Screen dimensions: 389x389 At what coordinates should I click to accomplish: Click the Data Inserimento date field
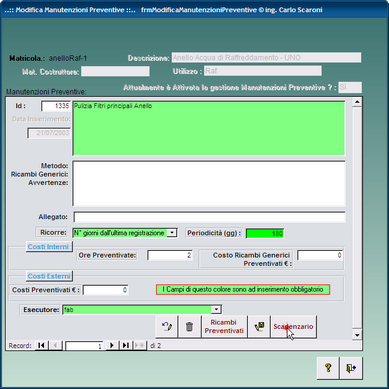click(x=49, y=133)
